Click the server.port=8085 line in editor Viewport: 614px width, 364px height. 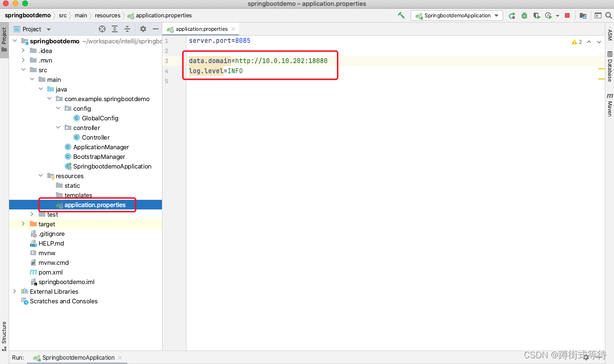click(220, 40)
